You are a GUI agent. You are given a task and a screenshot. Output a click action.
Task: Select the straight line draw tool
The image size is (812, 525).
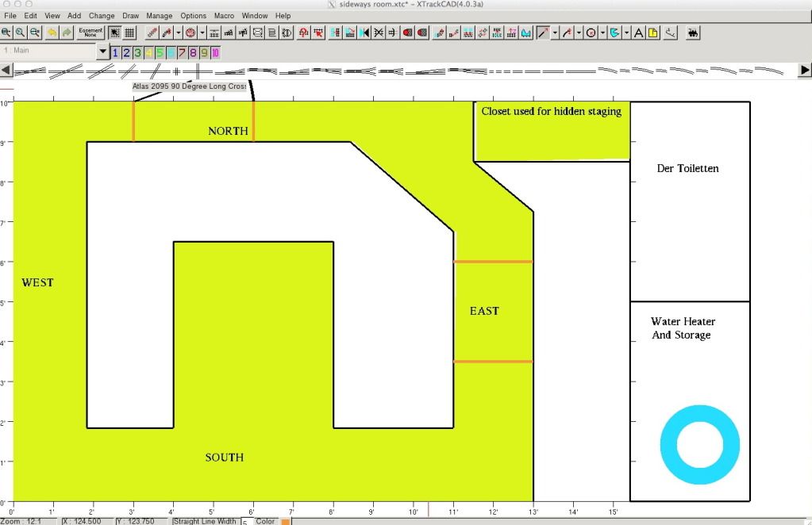[543, 33]
